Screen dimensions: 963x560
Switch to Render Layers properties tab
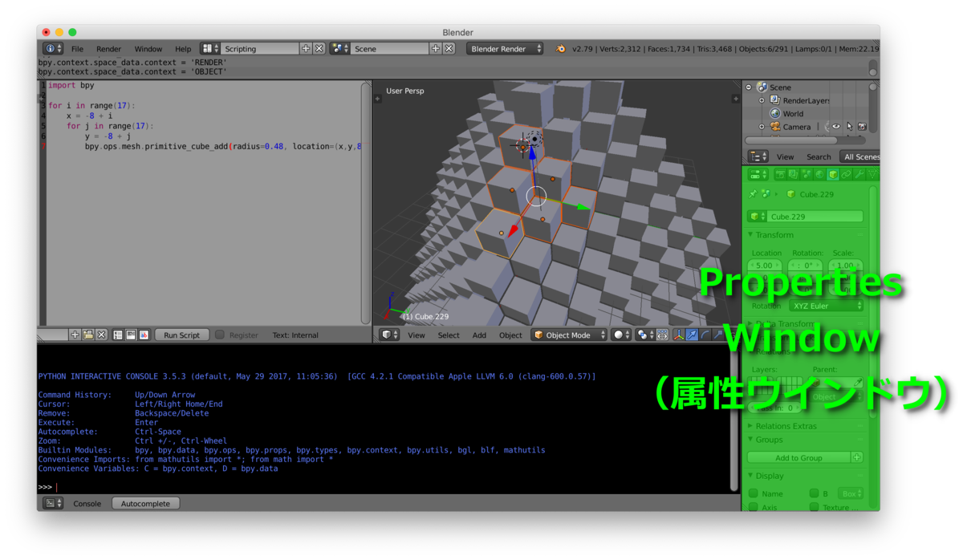(x=793, y=174)
